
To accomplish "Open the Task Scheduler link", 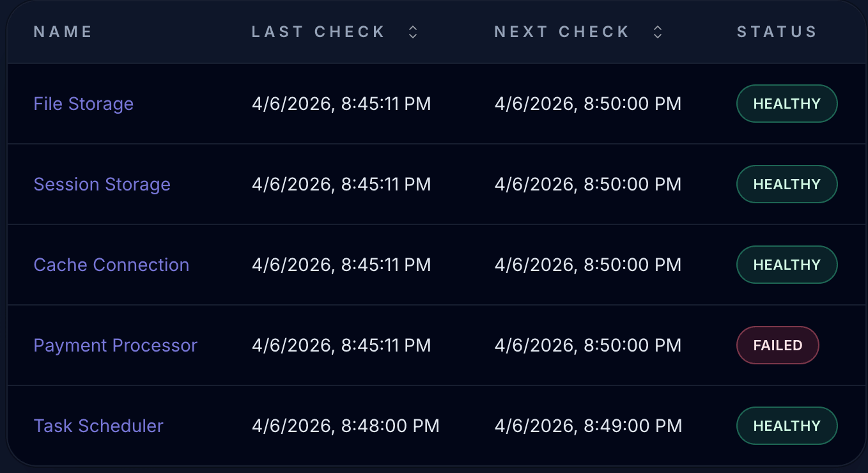I will coord(98,426).
